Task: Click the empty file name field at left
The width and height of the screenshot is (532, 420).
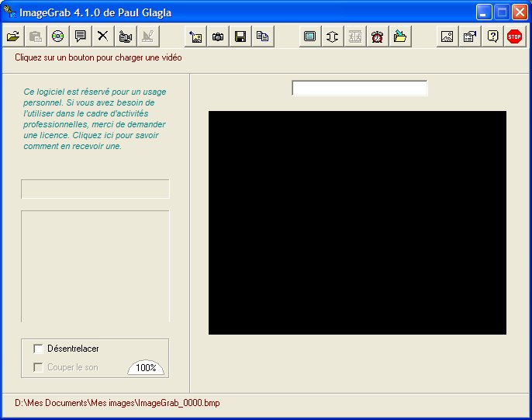Action: tap(95, 189)
